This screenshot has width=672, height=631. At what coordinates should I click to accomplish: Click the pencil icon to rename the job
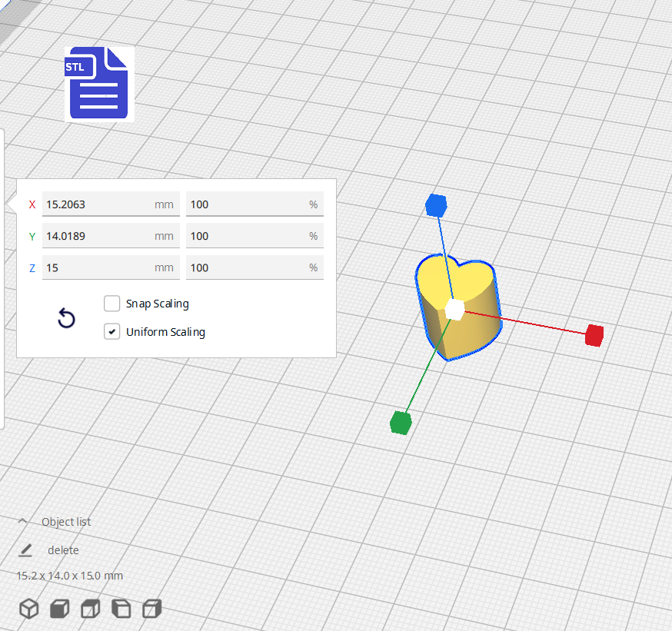[x=25, y=550]
